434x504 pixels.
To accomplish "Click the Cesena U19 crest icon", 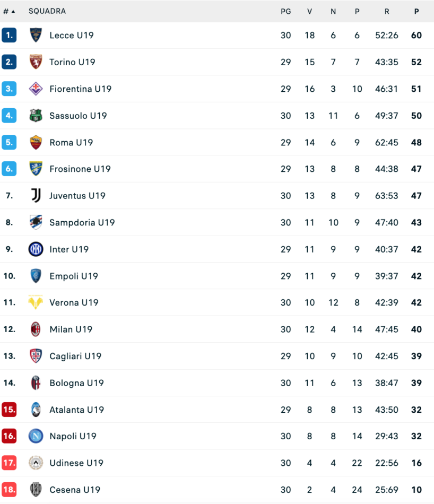I will (x=36, y=490).
